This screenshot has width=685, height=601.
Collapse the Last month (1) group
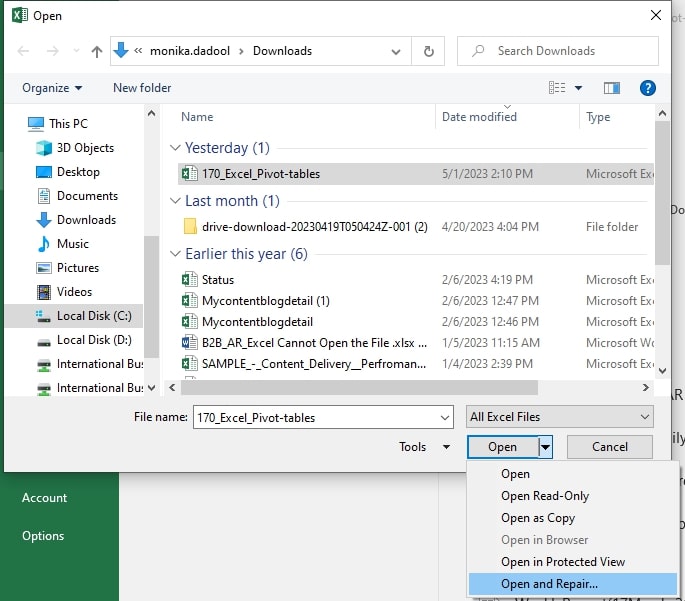175,201
